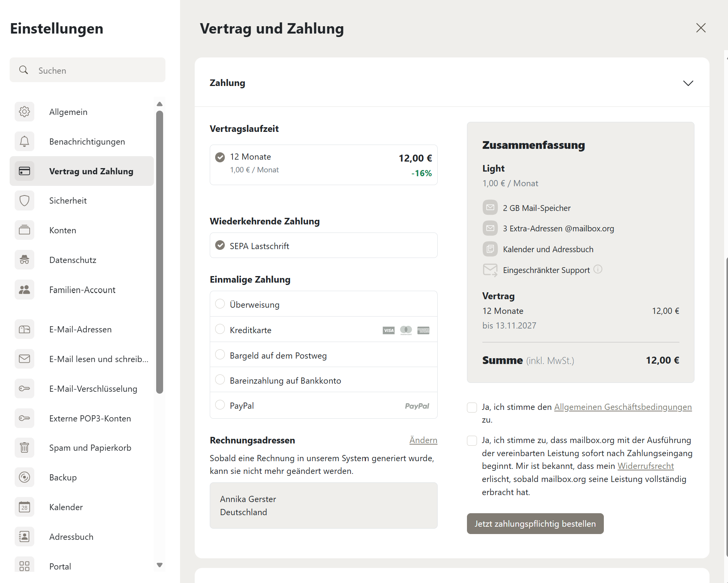Image resolution: width=728 pixels, height=583 pixels.
Task: Open Familien-Account via the people icon
Action: tap(24, 290)
